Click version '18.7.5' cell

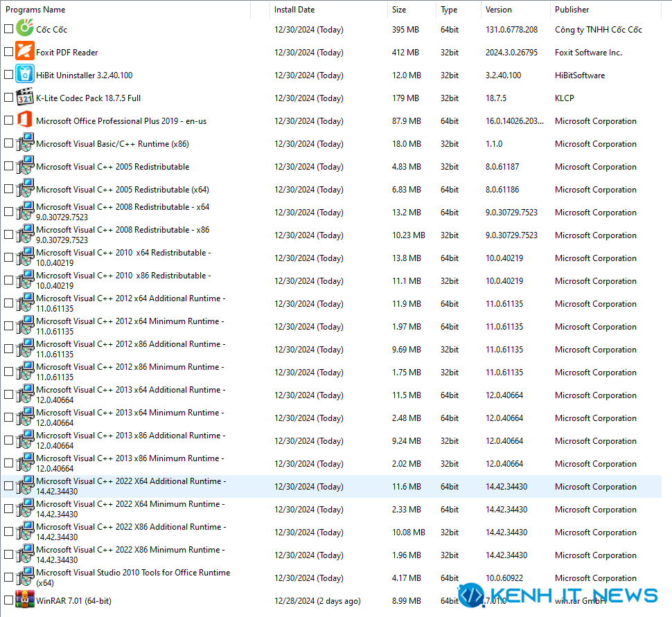496,98
